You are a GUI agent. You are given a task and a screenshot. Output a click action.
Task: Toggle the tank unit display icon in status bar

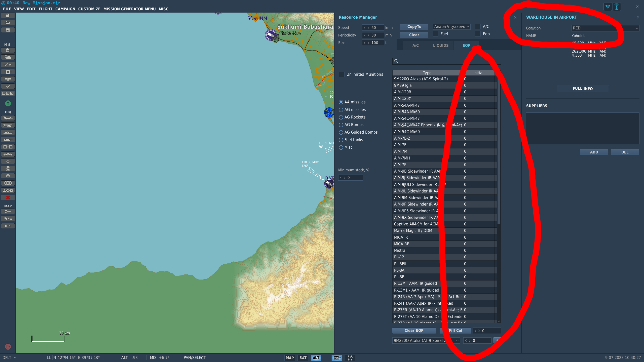tap(337, 358)
